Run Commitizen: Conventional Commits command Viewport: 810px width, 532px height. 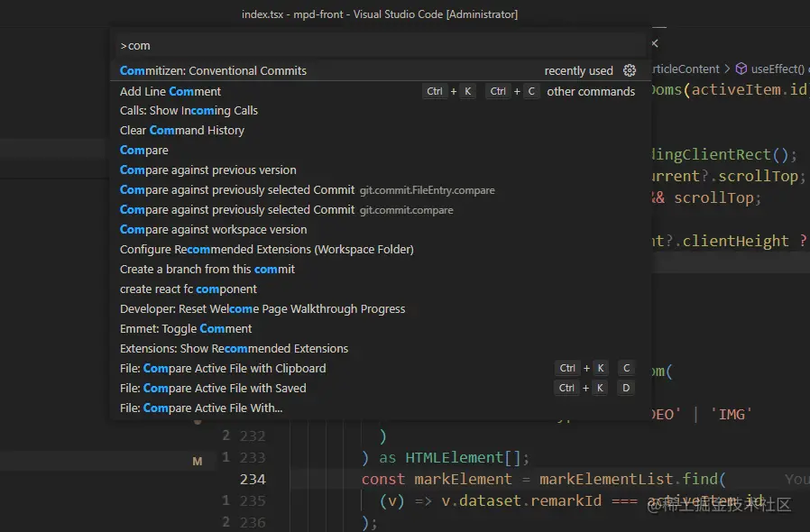[x=214, y=71]
